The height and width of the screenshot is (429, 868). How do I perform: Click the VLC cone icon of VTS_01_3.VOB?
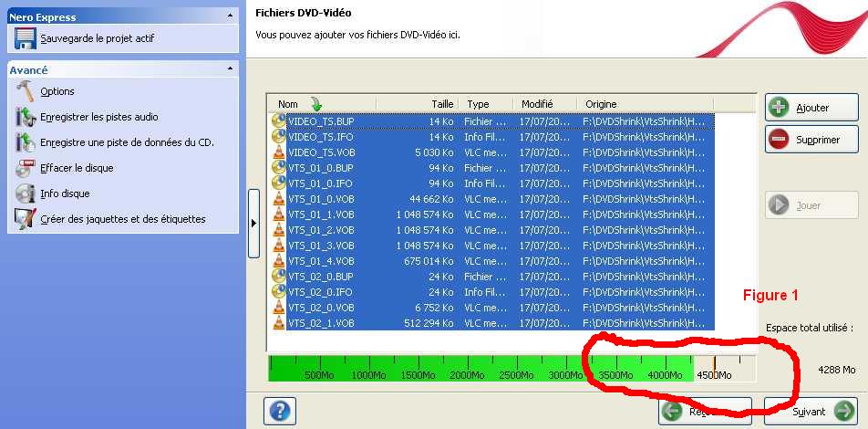[279, 245]
